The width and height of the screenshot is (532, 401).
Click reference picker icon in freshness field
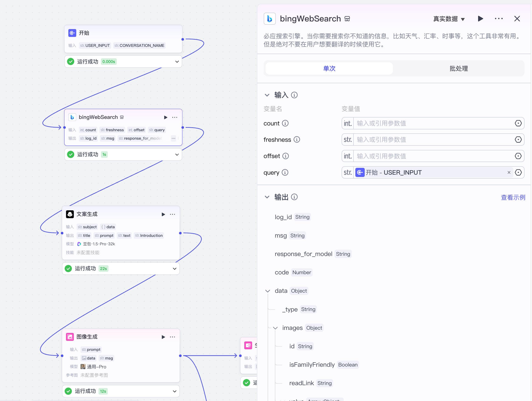click(x=518, y=140)
